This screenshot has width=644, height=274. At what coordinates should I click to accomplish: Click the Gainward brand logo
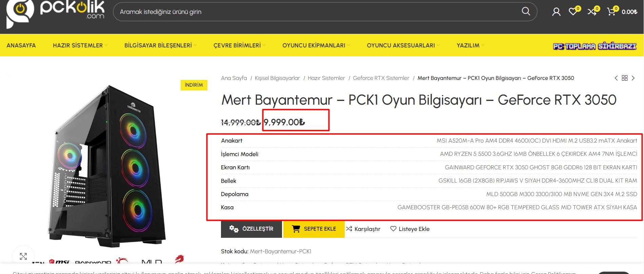[x=93, y=262]
